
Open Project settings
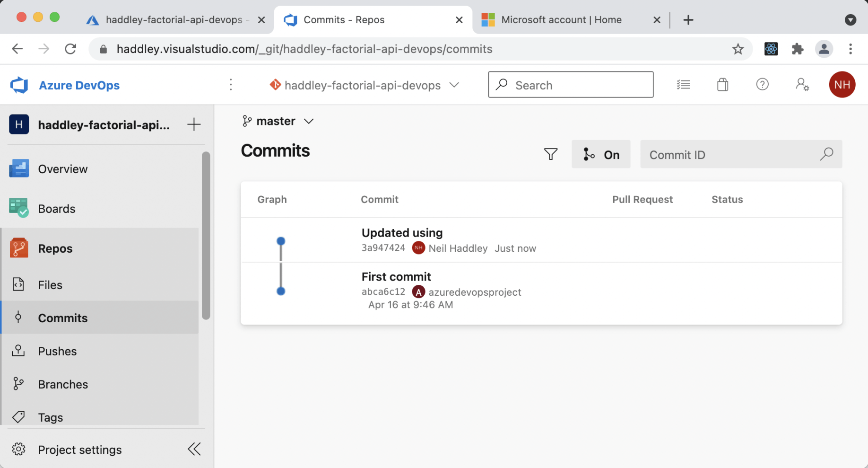pos(79,450)
